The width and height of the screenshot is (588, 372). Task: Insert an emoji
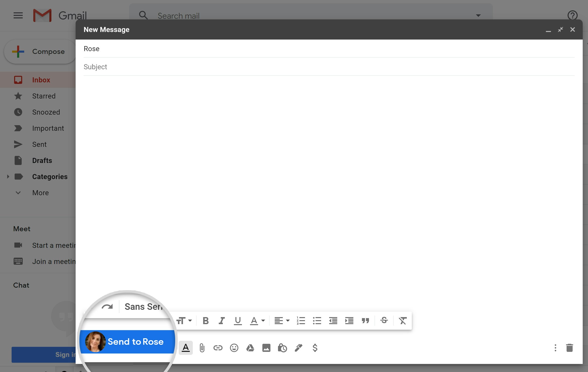[x=234, y=348]
